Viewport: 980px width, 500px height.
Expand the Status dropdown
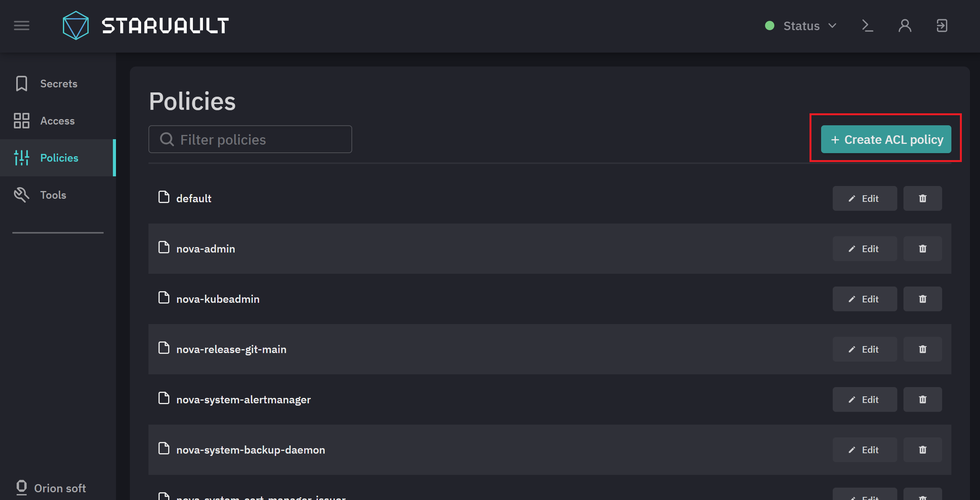coord(801,26)
